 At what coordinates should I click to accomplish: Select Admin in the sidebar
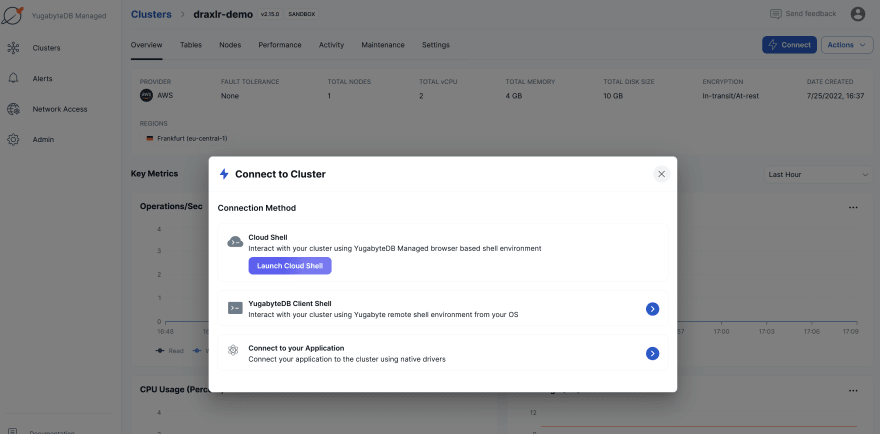43,140
